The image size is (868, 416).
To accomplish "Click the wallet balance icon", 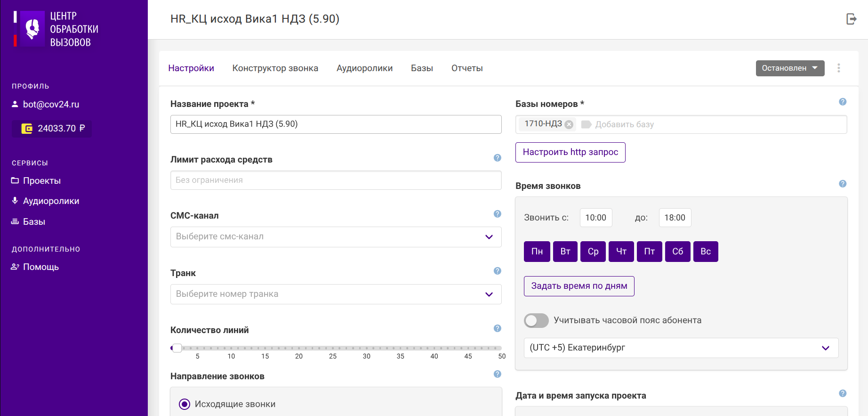I will (x=27, y=129).
